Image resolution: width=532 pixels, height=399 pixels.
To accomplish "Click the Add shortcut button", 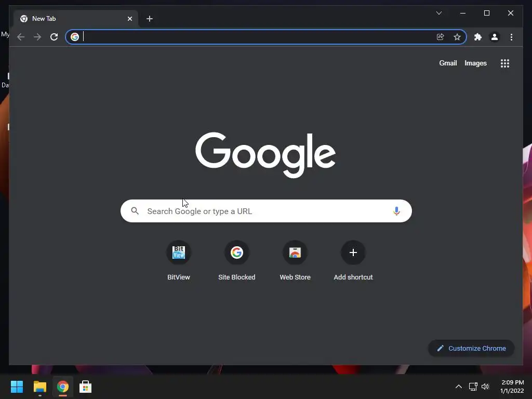I will point(353,261).
